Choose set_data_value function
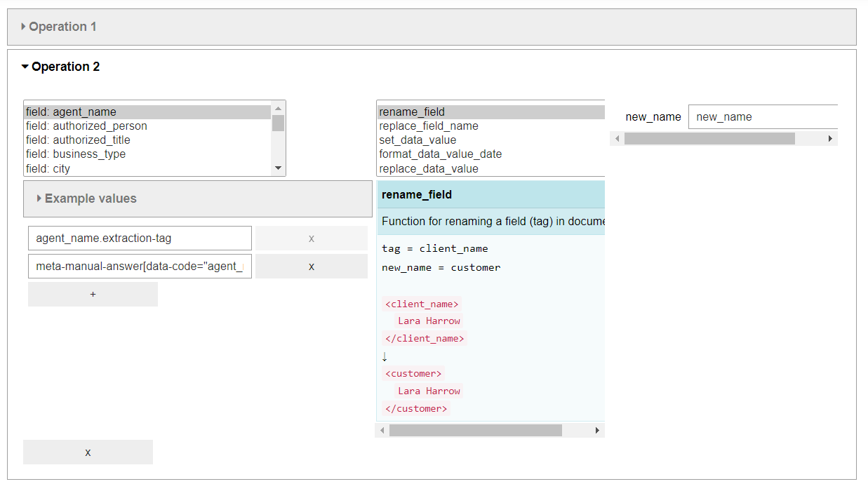The image size is (868, 491). 491,140
